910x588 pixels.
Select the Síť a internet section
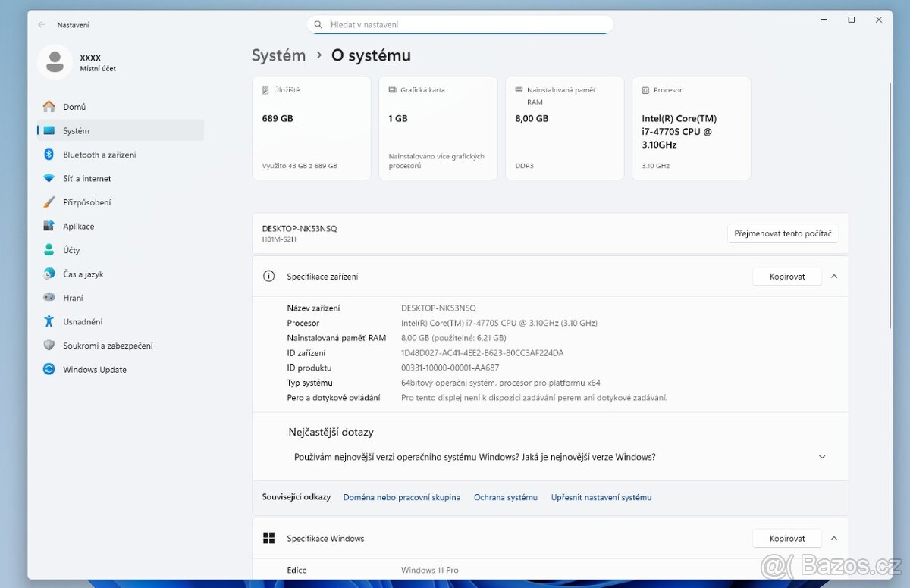pos(86,178)
